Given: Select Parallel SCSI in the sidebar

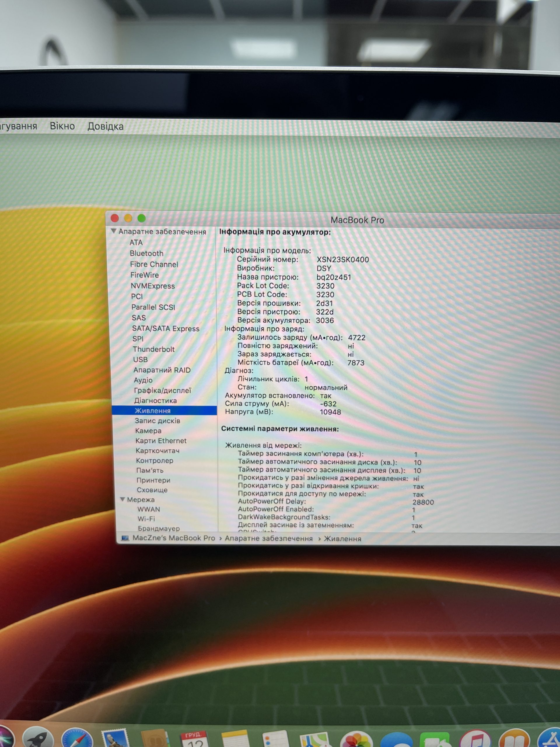Looking at the screenshot, I should tap(153, 307).
